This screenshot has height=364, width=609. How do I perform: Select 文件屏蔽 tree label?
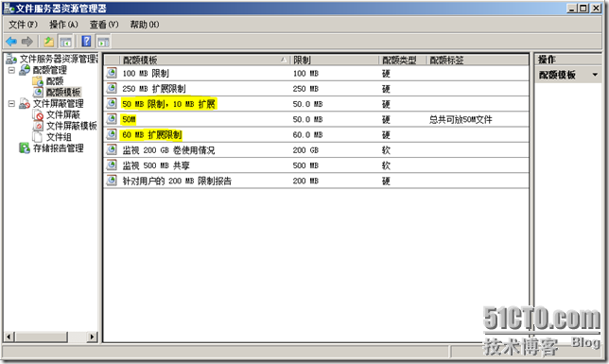pos(63,115)
